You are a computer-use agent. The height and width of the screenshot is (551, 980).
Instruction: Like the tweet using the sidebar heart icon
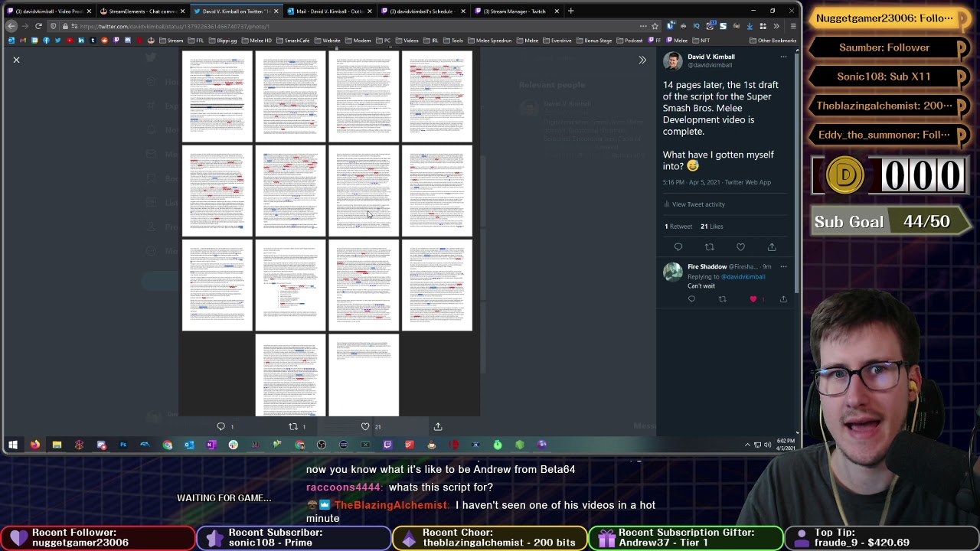(740, 247)
